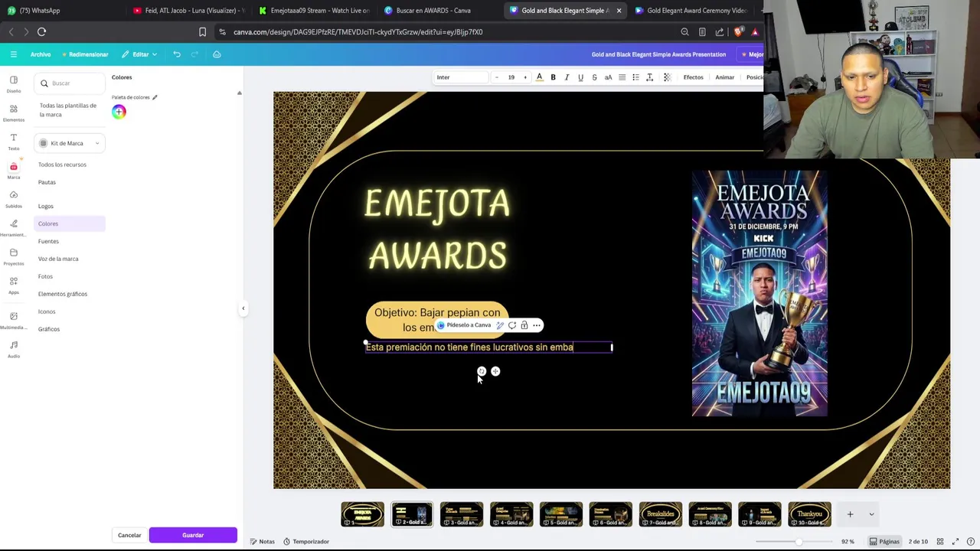The height and width of the screenshot is (551, 980).
Task: Select Logos in the brand kit list
Action: (46, 206)
